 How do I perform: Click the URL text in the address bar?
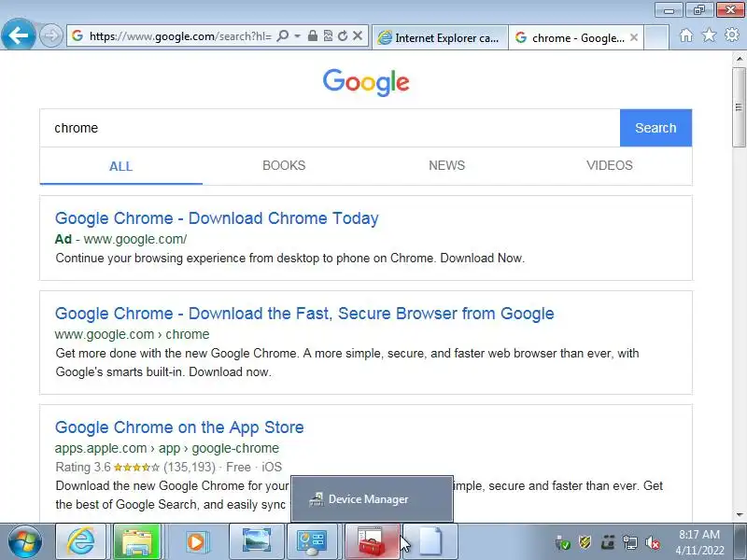180,36
